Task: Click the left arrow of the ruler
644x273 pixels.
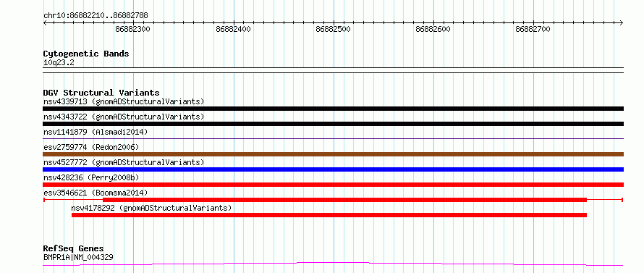Action: (45, 22)
